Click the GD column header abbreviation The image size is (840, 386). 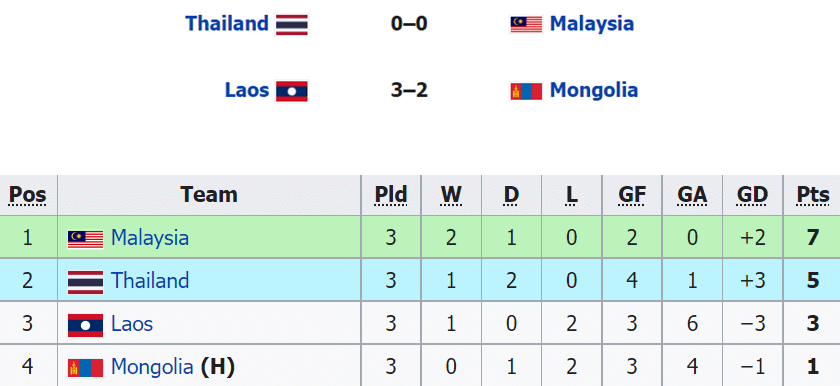[753, 195]
